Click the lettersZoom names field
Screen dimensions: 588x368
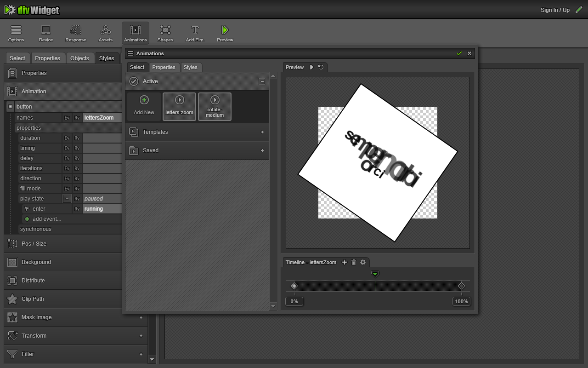[102, 118]
